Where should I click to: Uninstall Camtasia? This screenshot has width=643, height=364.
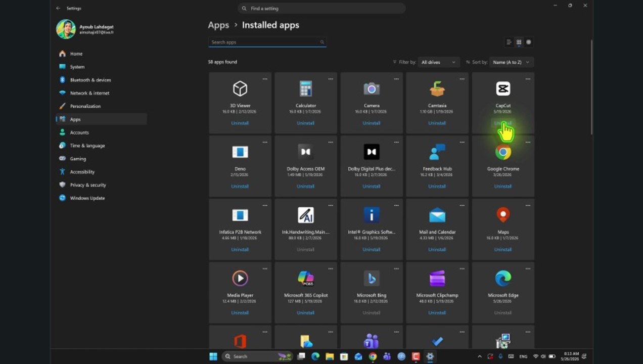(x=437, y=123)
